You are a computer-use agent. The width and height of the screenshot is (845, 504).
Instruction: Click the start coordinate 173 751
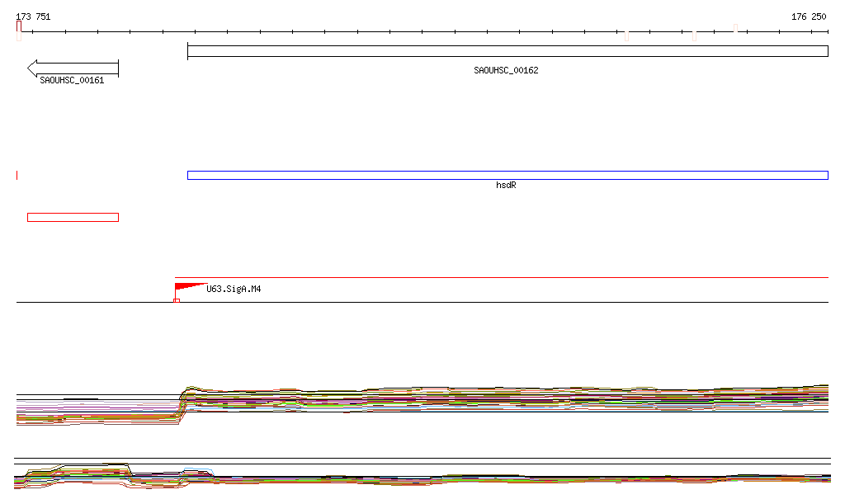point(33,16)
